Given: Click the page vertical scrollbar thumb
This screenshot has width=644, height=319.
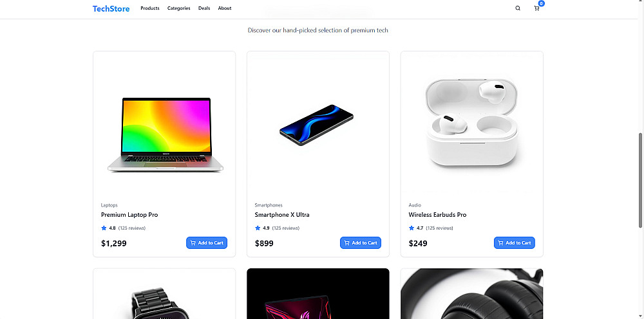Looking at the screenshot, I should (641, 181).
